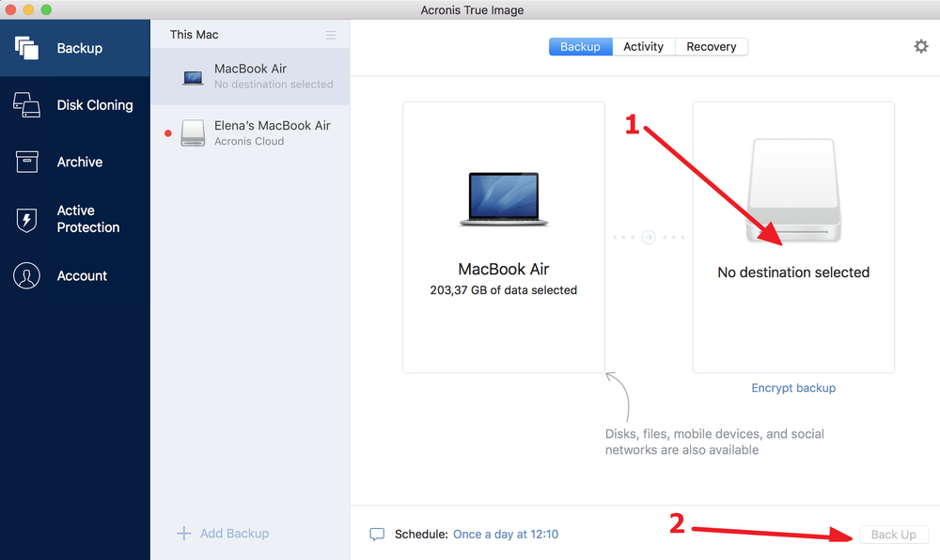
Task: Close the Acronis True Image window
Action: coord(10,9)
